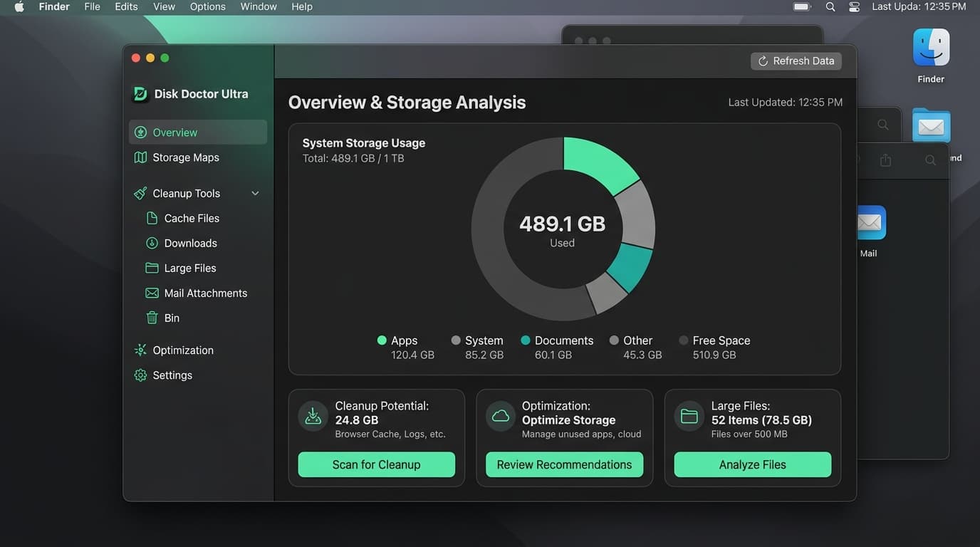Click the teal Documents legend dot

pos(526,340)
